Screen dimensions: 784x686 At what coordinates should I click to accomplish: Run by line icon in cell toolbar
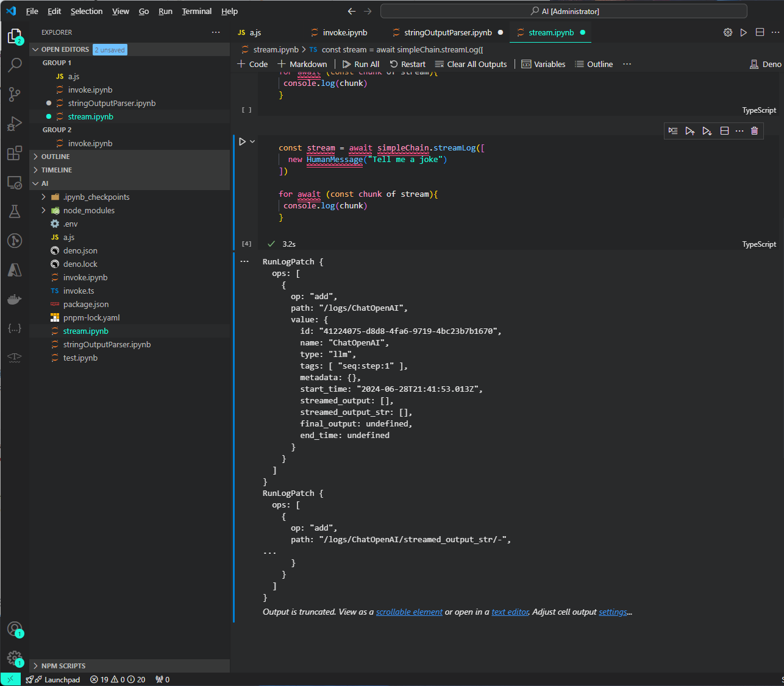[673, 131]
